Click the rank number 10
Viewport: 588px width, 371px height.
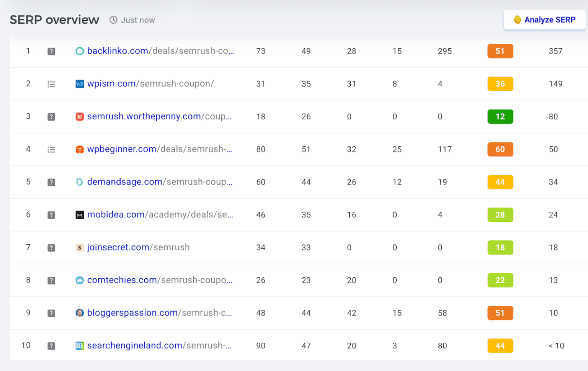[26, 346]
